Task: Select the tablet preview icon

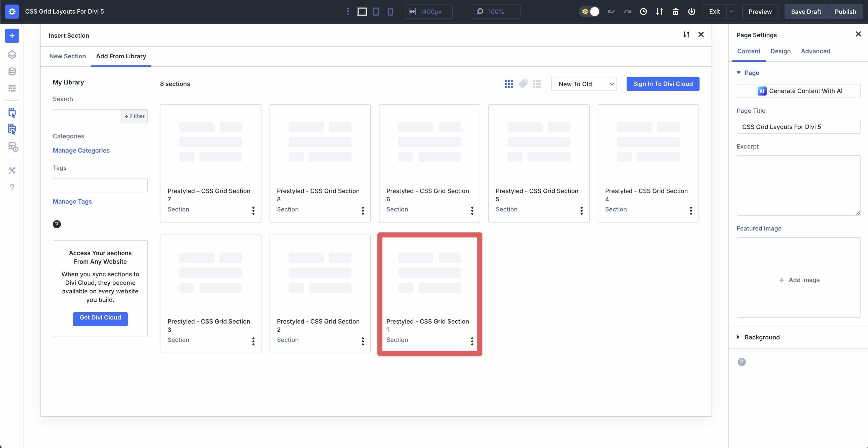Action: pyautogui.click(x=376, y=11)
